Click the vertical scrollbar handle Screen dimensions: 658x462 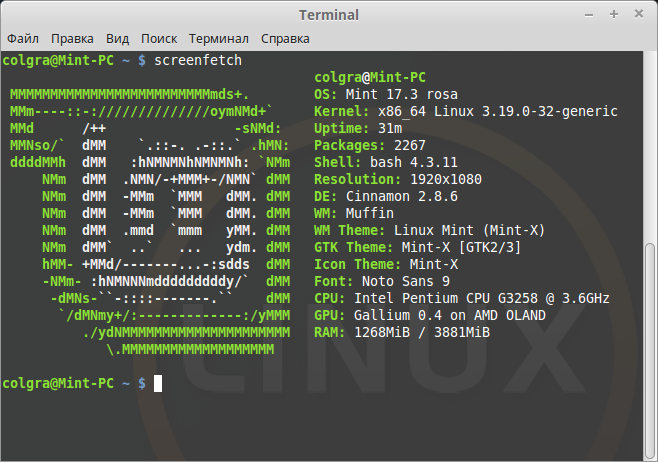pyautogui.click(x=650, y=348)
